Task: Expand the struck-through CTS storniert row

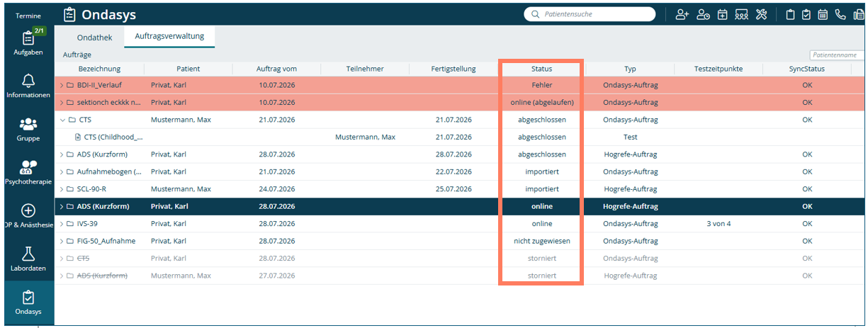Action: point(61,259)
